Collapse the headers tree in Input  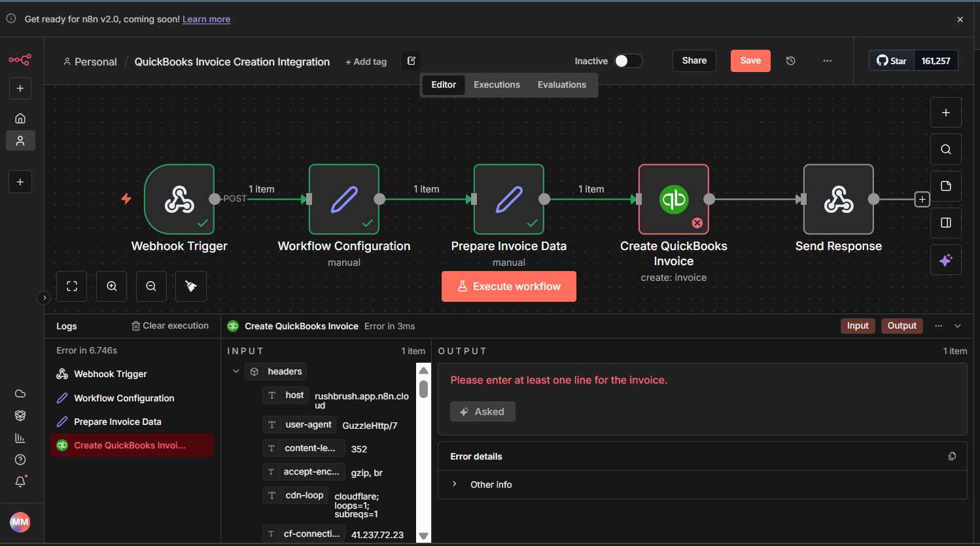pos(236,371)
